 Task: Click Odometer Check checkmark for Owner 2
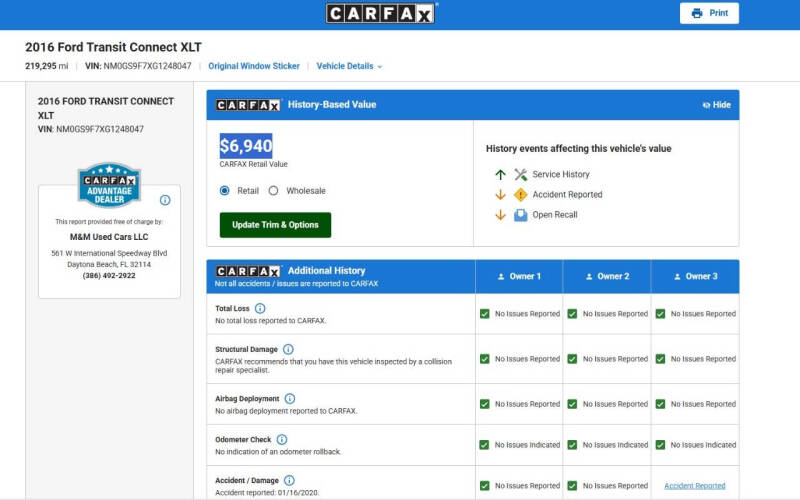572,445
